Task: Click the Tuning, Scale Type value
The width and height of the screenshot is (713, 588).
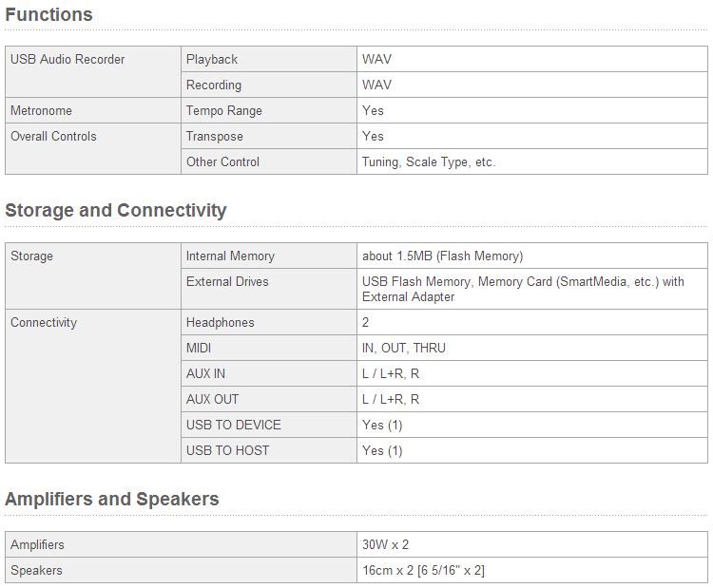Action: pos(429,161)
